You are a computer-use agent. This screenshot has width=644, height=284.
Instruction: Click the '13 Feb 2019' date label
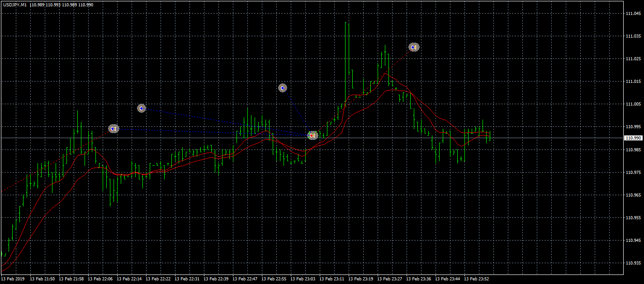click(x=14, y=279)
